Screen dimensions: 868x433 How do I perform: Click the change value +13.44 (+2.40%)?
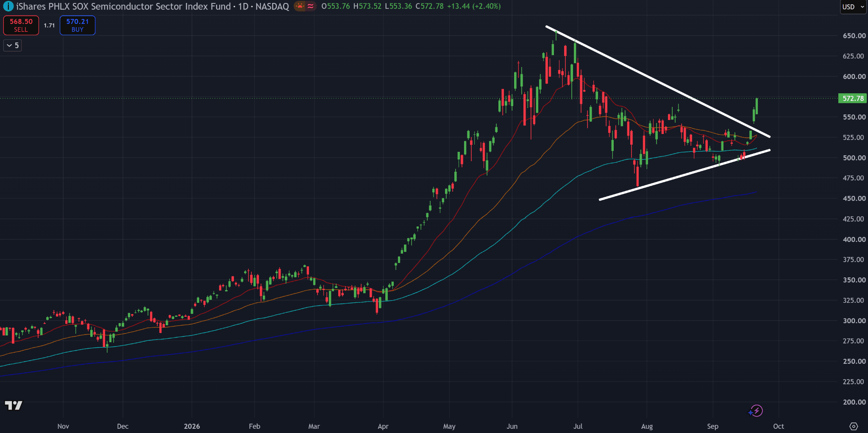(x=474, y=6)
